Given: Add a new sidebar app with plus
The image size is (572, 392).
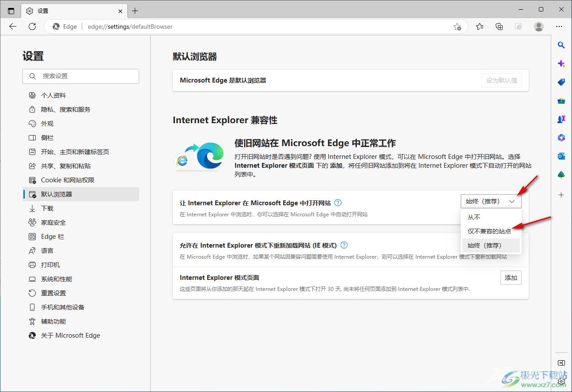Looking at the screenshot, I should click(561, 195).
